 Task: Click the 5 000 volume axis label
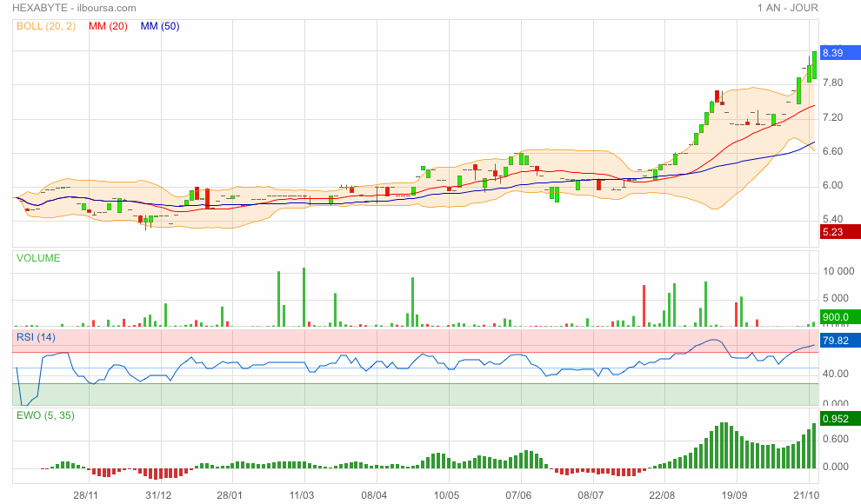pyautogui.click(x=836, y=298)
